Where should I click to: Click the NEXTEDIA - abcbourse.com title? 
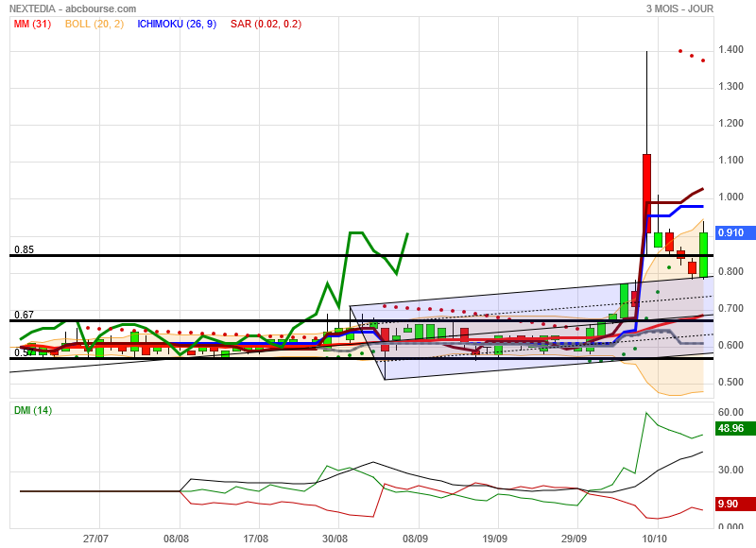73,9
